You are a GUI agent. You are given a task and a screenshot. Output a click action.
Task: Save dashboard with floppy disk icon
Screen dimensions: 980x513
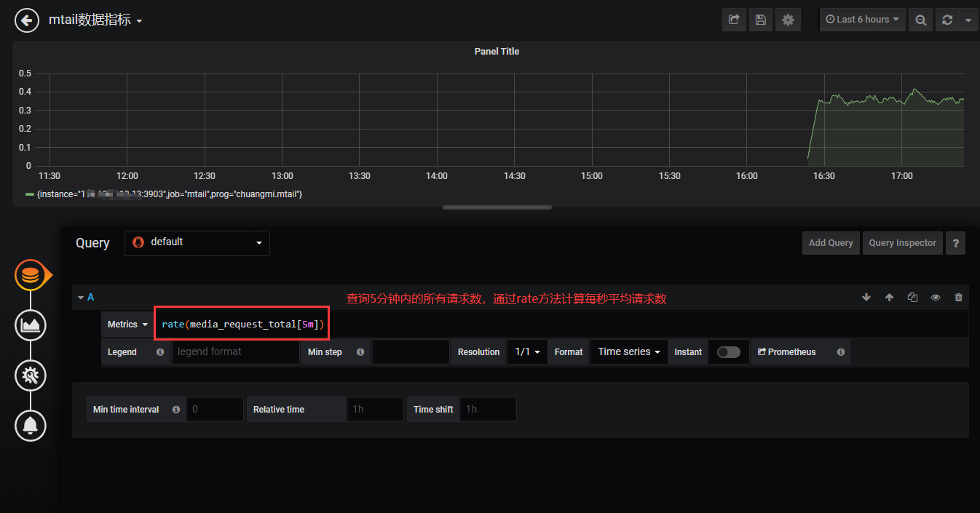761,20
